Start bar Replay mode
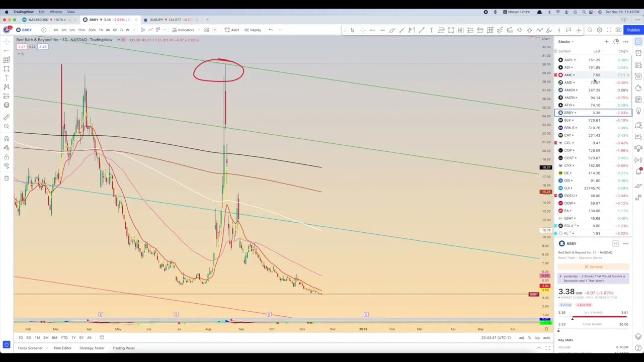 pyautogui.click(x=253, y=30)
